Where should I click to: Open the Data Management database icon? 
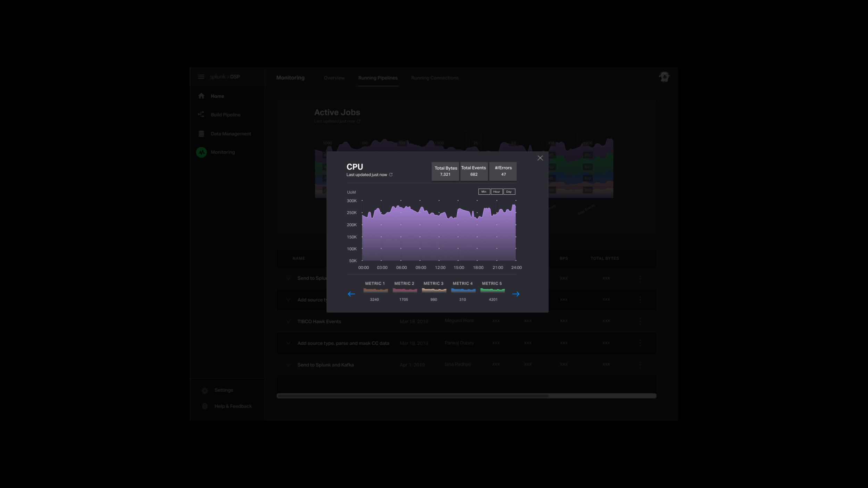(201, 134)
